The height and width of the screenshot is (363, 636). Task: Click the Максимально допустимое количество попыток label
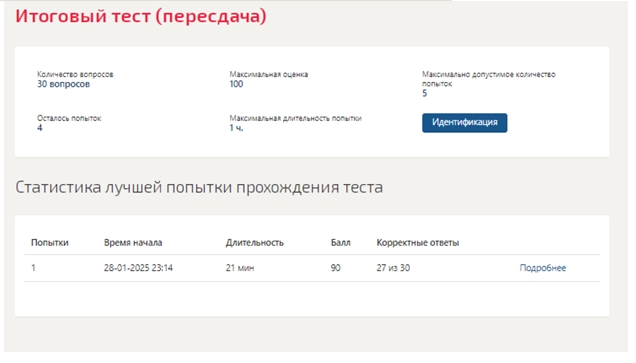click(488, 79)
